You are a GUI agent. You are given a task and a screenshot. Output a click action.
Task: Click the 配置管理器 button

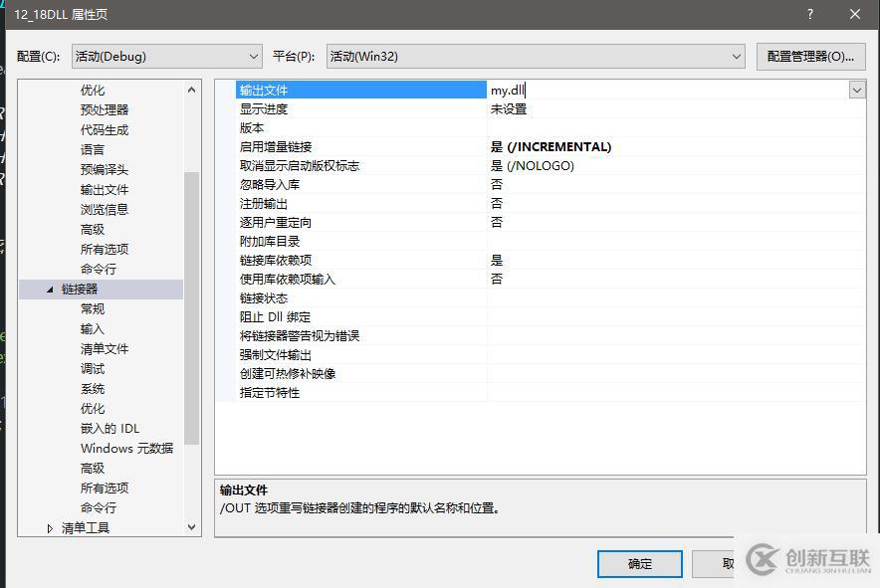(810, 57)
